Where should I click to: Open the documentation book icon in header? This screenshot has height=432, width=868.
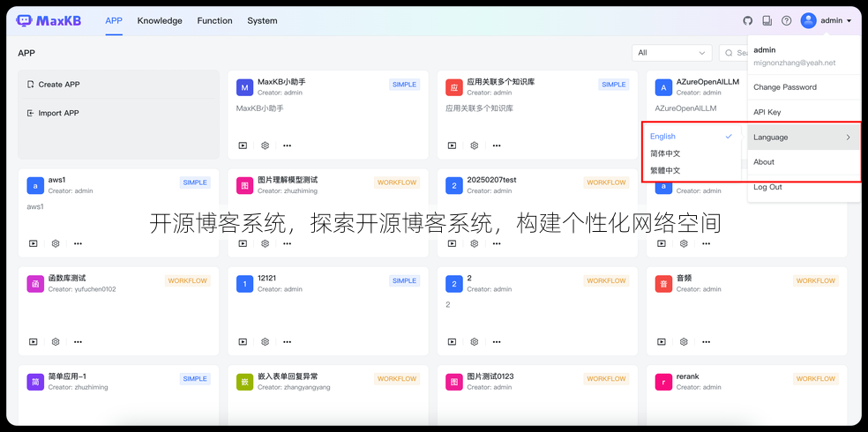click(767, 21)
